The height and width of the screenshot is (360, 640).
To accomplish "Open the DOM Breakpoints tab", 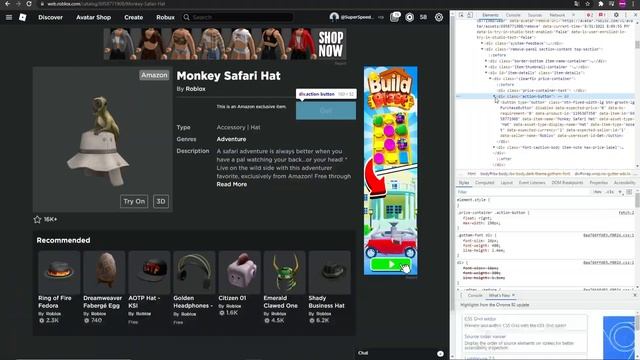I will [x=567, y=182].
